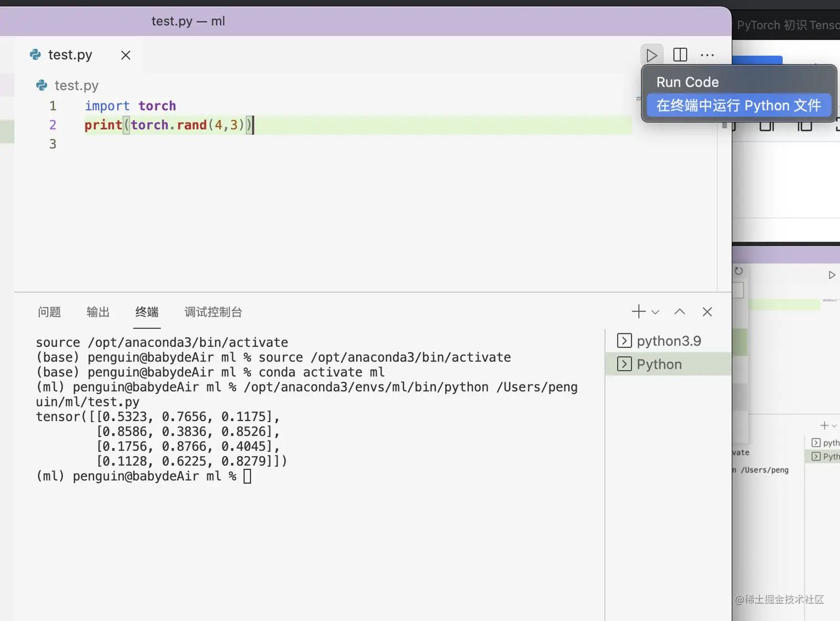Switch to the 终端 panel tab

pos(147,312)
